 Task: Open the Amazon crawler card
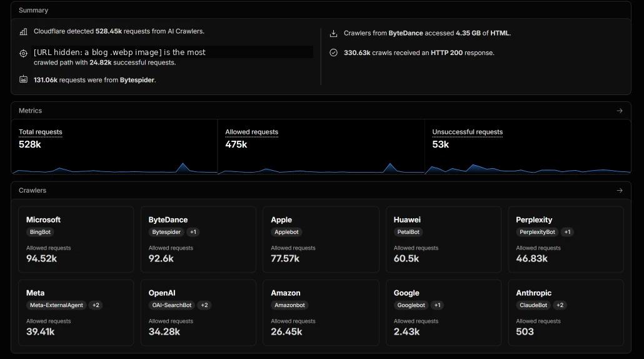tap(321, 313)
